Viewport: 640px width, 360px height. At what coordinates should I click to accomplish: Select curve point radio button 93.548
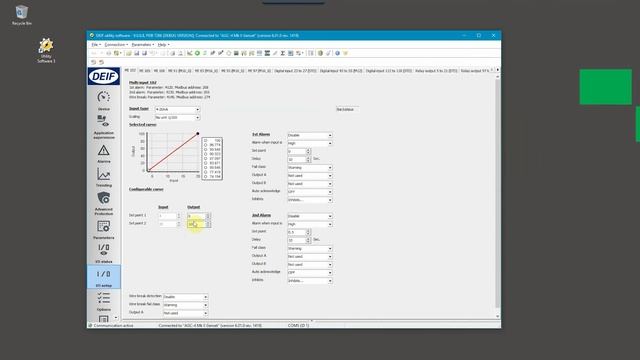tap(205, 149)
